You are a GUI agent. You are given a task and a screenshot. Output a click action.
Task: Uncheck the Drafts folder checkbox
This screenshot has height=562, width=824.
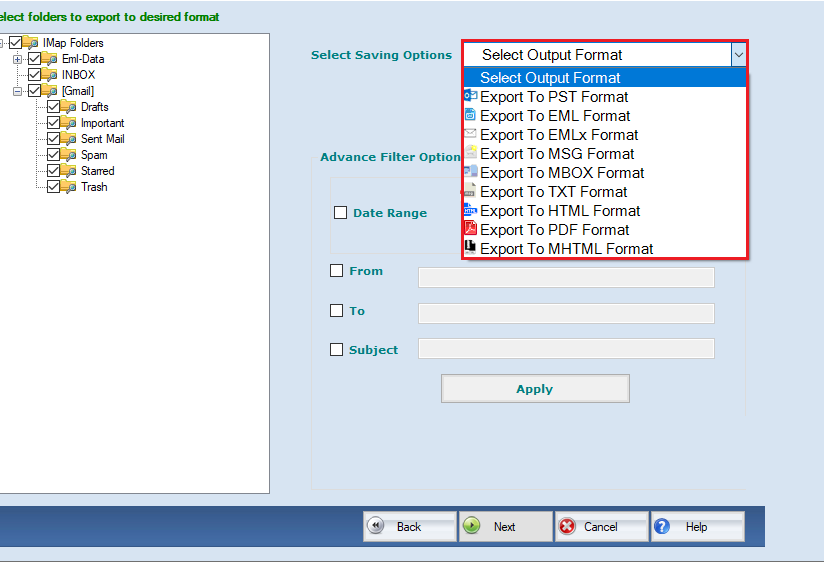pyautogui.click(x=53, y=107)
